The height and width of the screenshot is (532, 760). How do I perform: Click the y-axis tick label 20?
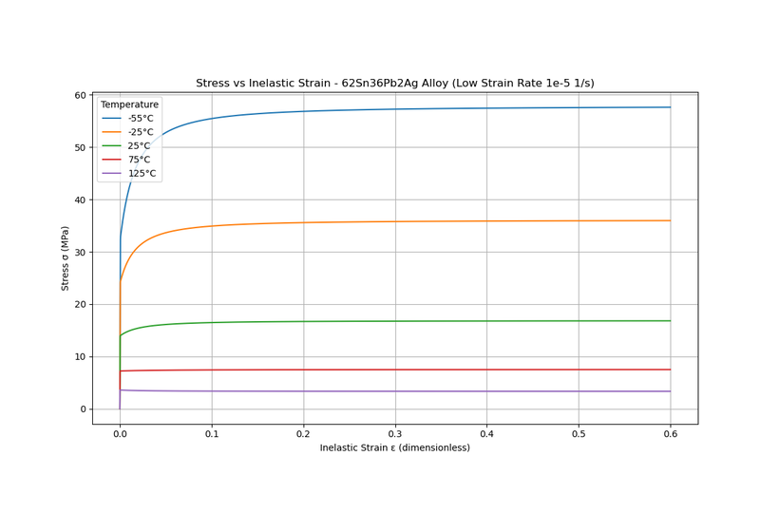[81, 305]
